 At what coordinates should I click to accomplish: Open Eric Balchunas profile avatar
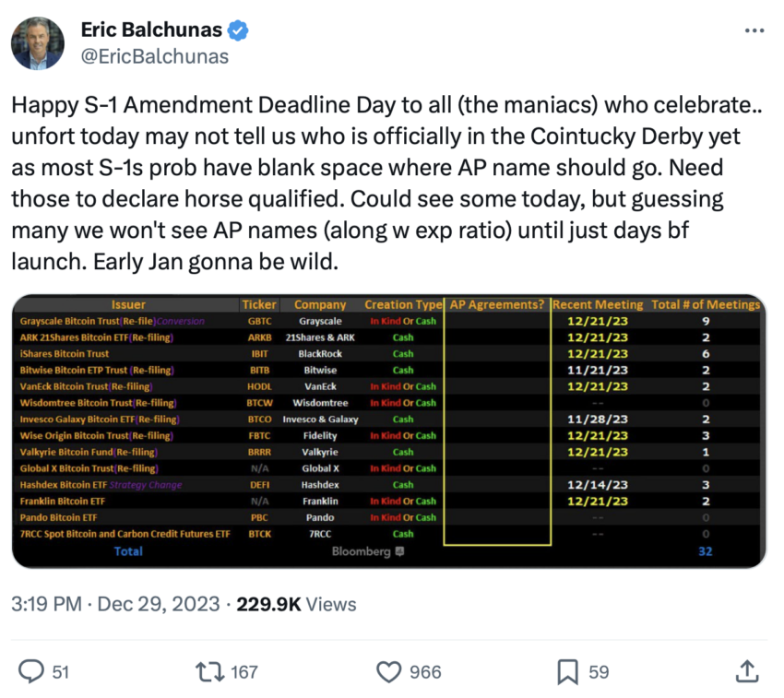pos(38,43)
